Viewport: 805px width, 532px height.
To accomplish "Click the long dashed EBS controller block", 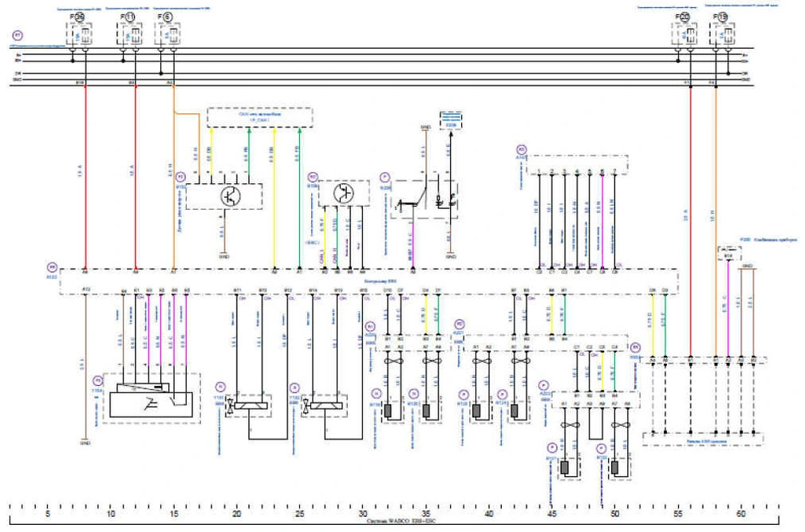I will point(368,282).
